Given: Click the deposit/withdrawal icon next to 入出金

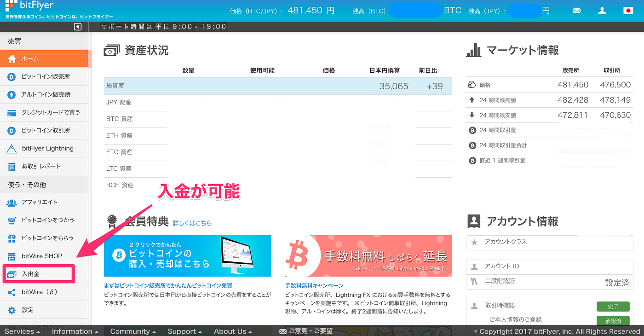Looking at the screenshot, I should [x=12, y=274].
